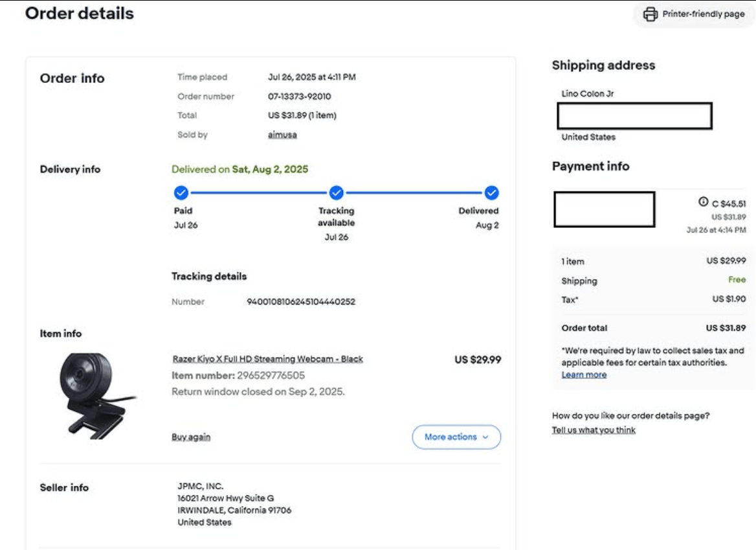Viewport: 756px width, 550px height.
Task: Click Delivered on Sat, Aug 2, 2025 text
Action: point(239,169)
